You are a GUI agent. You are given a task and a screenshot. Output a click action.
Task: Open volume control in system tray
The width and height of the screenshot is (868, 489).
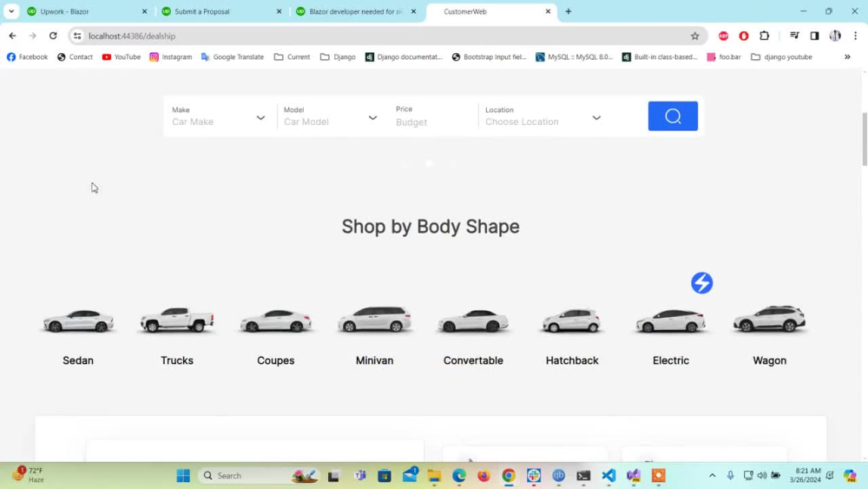click(762, 475)
